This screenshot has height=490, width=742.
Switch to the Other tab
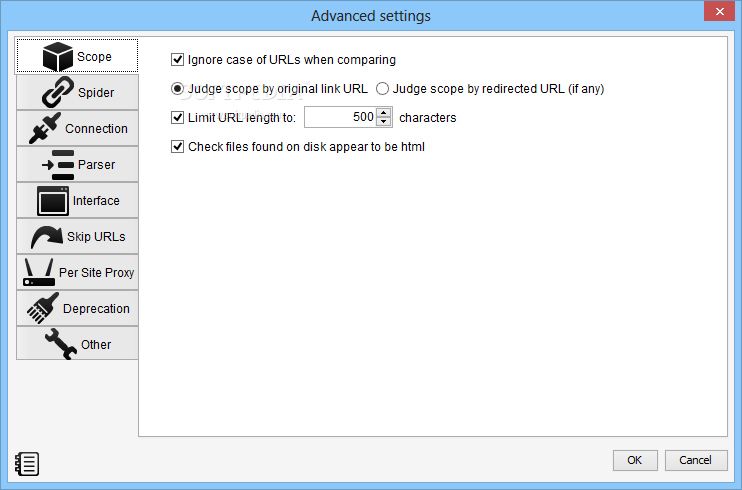click(77, 344)
